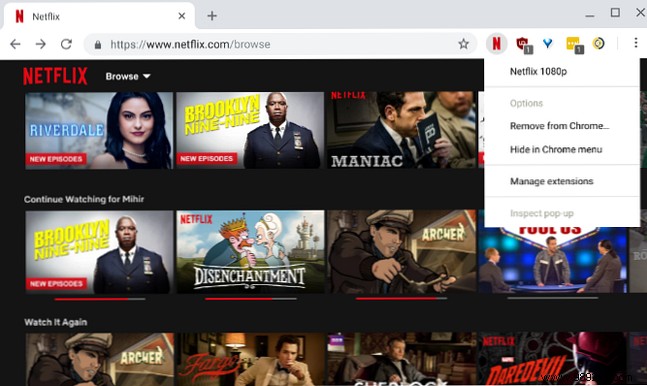Continue watching Fool Us

tap(553, 259)
